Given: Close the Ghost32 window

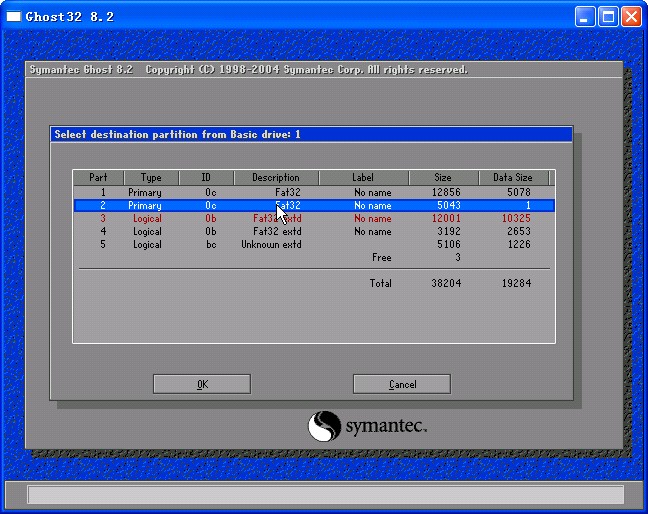Looking at the screenshot, I should tap(631, 17).
